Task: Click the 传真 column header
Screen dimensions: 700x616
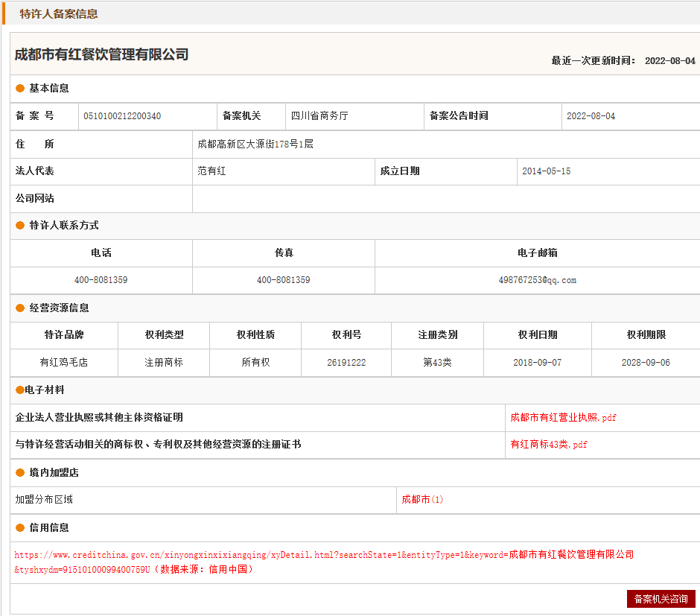Action: click(284, 253)
